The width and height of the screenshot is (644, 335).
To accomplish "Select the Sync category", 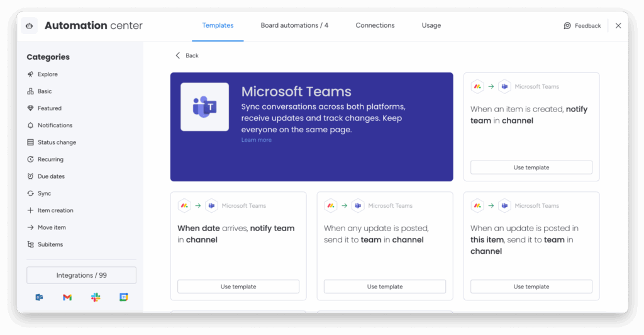I will coord(45,193).
